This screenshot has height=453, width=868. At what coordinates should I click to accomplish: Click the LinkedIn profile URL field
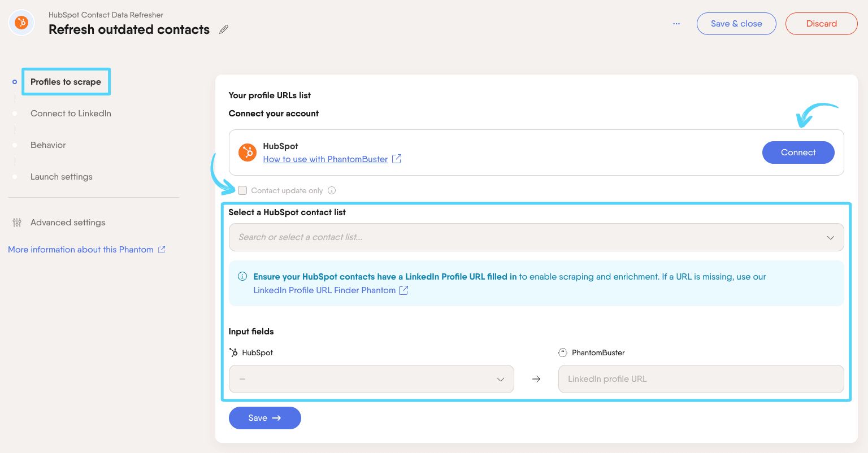701,379
